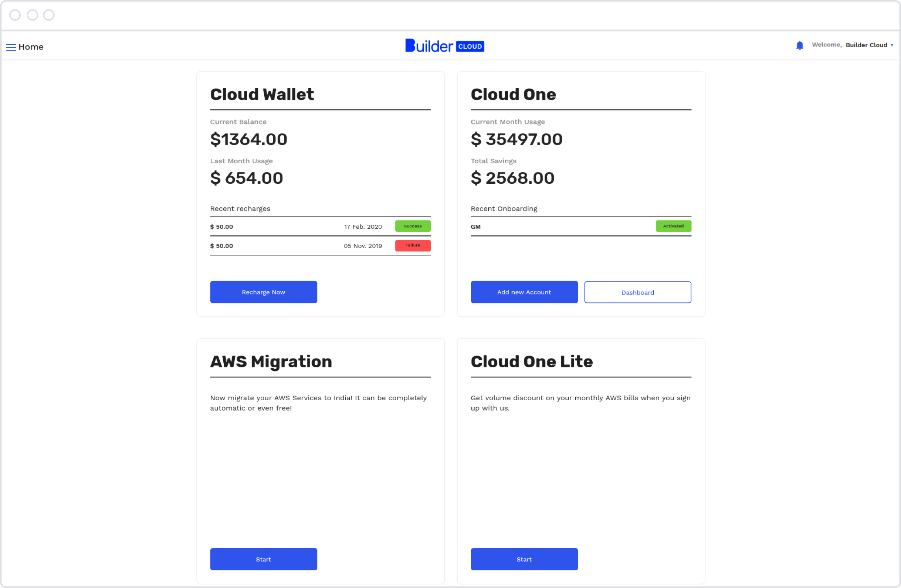
Task: Click the migrate your AWS Services description
Action: tap(318, 403)
